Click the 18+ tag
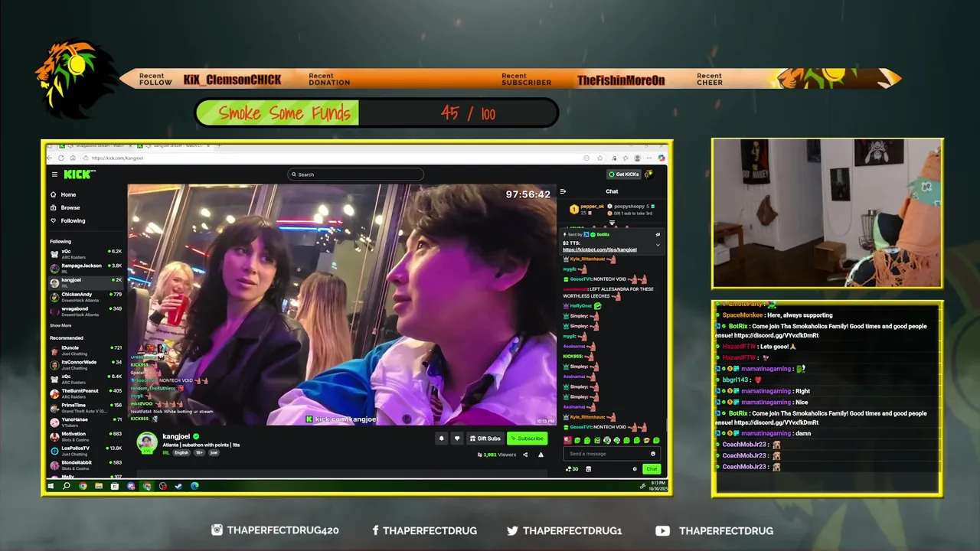The image size is (980, 551). (199, 453)
